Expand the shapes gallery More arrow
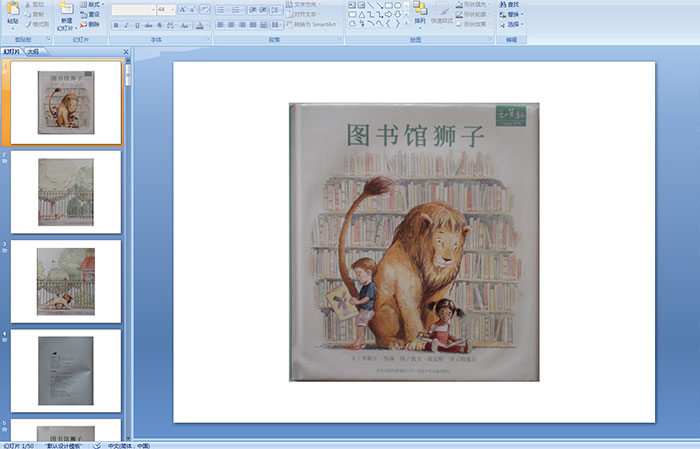This screenshot has height=449, width=700. (x=406, y=24)
